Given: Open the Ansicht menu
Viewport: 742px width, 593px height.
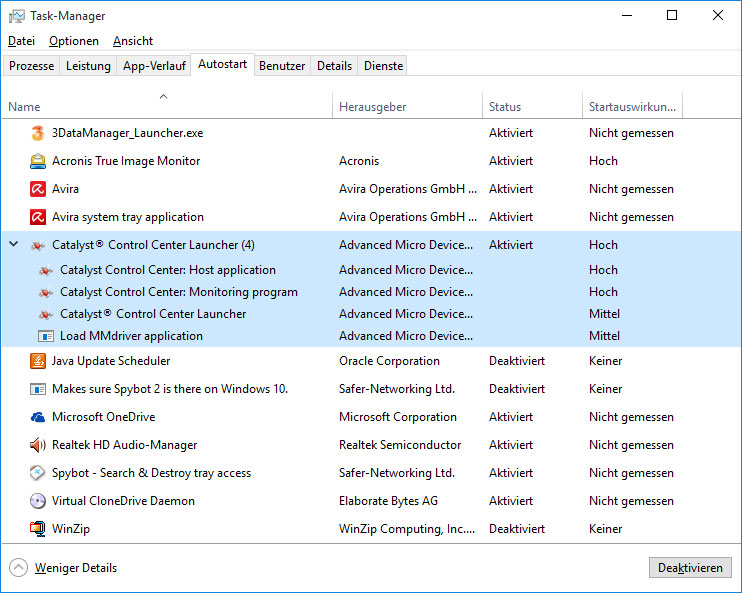Looking at the screenshot, I should click(133, 41).
